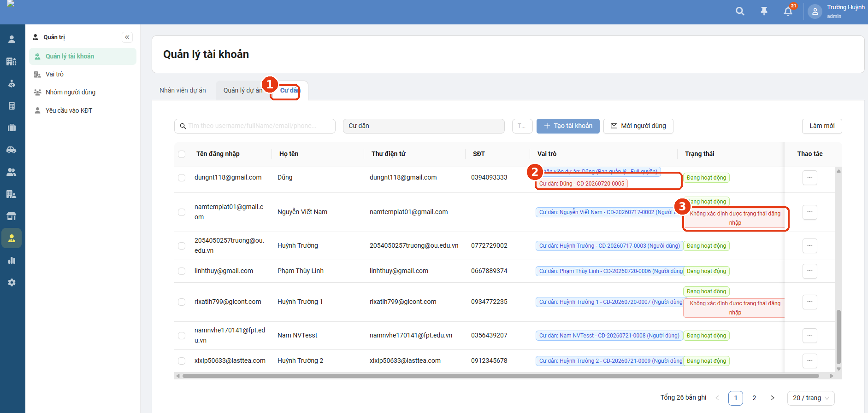Open row actions for dungnt118@gmail.com

[x=810, y=178]
